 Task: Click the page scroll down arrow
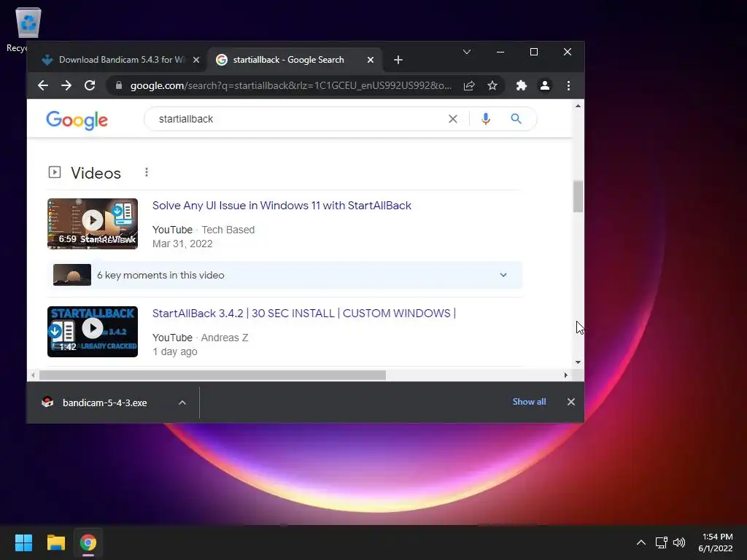click(578, 362)
